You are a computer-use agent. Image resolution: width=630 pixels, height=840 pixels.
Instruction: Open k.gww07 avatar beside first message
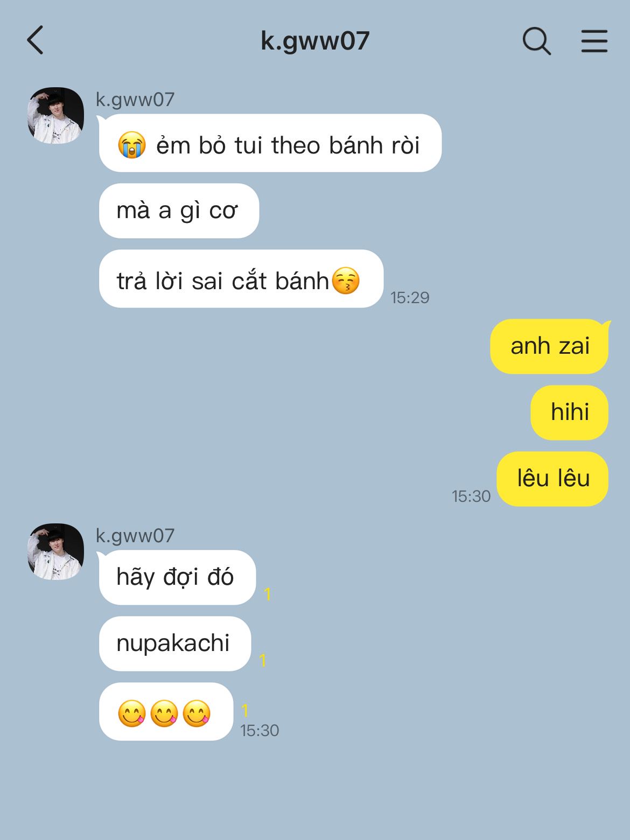[55, 115]
